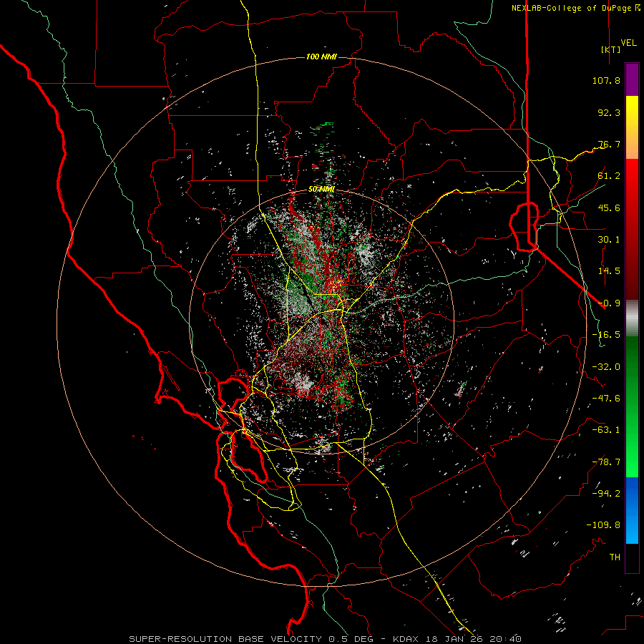Click the -94.2 legend value
The height and width of the screenshot is (644, 644).
(x=606, y=494)
